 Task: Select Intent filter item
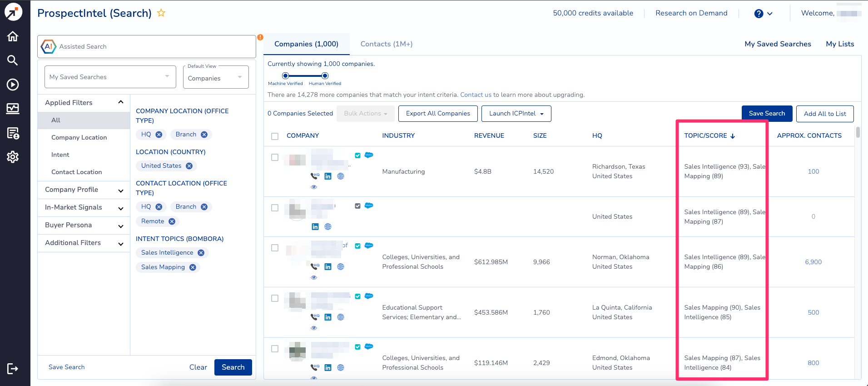click(x=60, y=155)
